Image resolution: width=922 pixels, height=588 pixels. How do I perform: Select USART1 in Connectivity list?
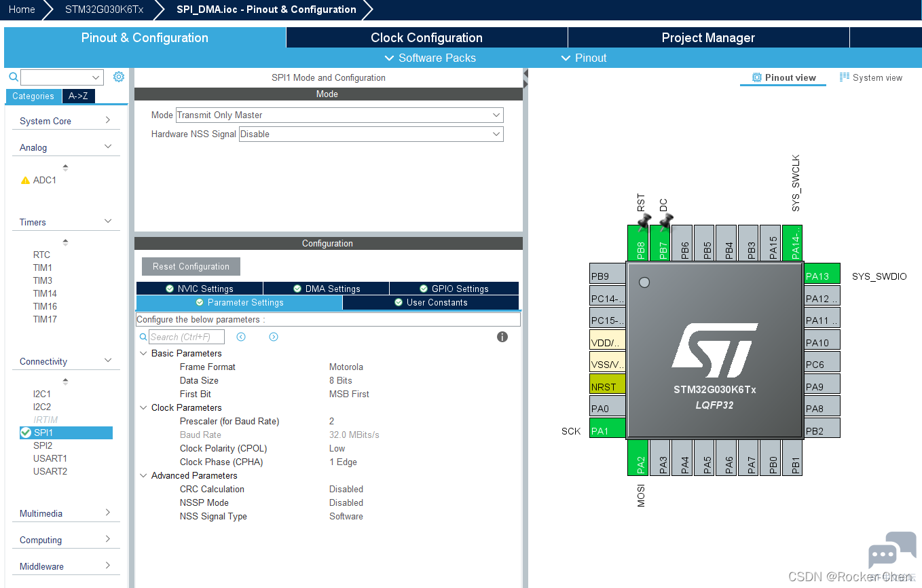tap(50, 458)
